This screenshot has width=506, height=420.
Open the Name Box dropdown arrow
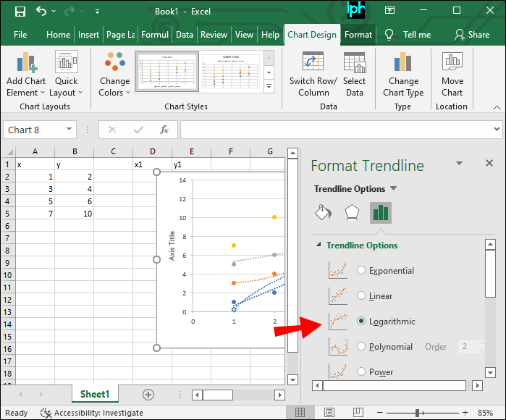pos(69,130)
